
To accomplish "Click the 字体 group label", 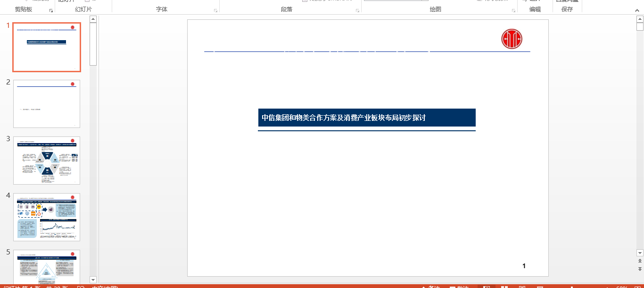I will click(x=162, y=9).
